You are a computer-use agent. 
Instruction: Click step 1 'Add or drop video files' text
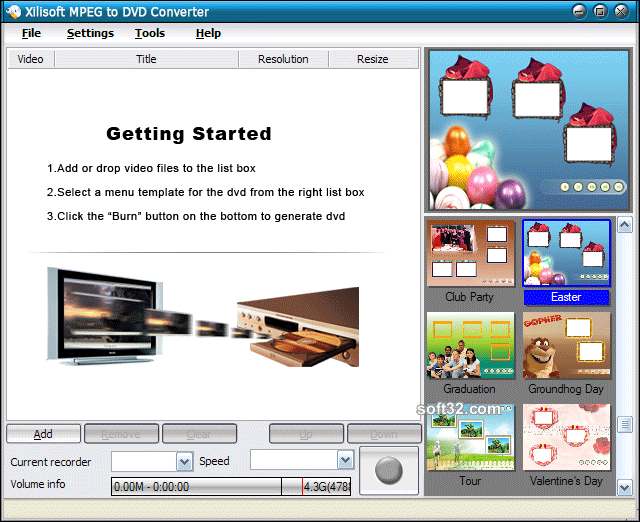pyautogui.click(x=151, y=168)
